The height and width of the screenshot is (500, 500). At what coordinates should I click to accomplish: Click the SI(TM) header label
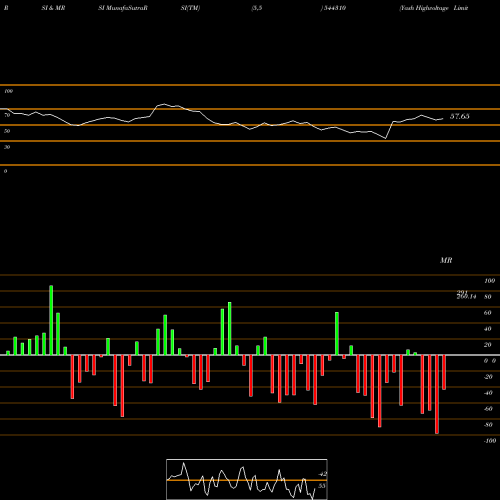coord(190,8)
